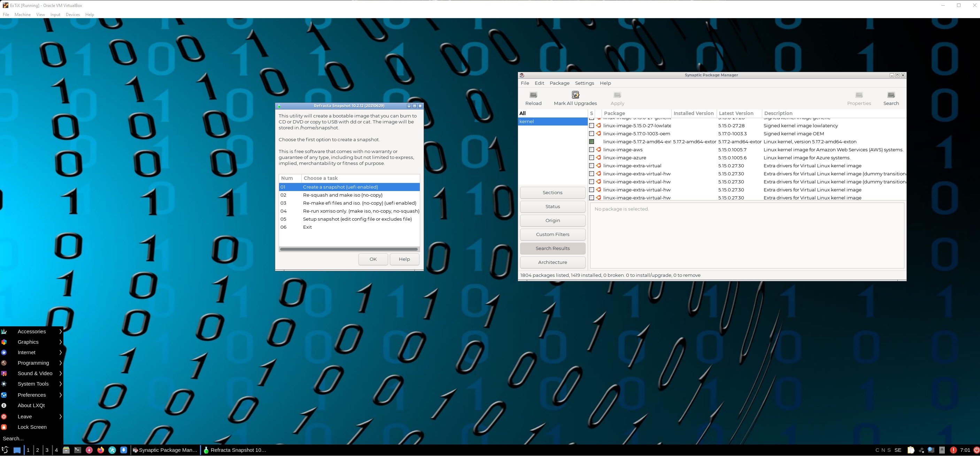Screen dimensions: 980x456
Task: Click the Origin filter button
Action: pos(553,220)
